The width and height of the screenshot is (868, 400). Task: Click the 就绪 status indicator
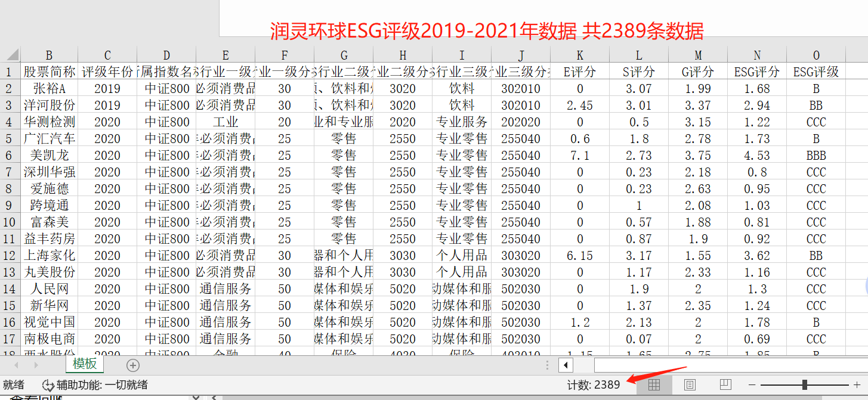click(x=14, y=385)
